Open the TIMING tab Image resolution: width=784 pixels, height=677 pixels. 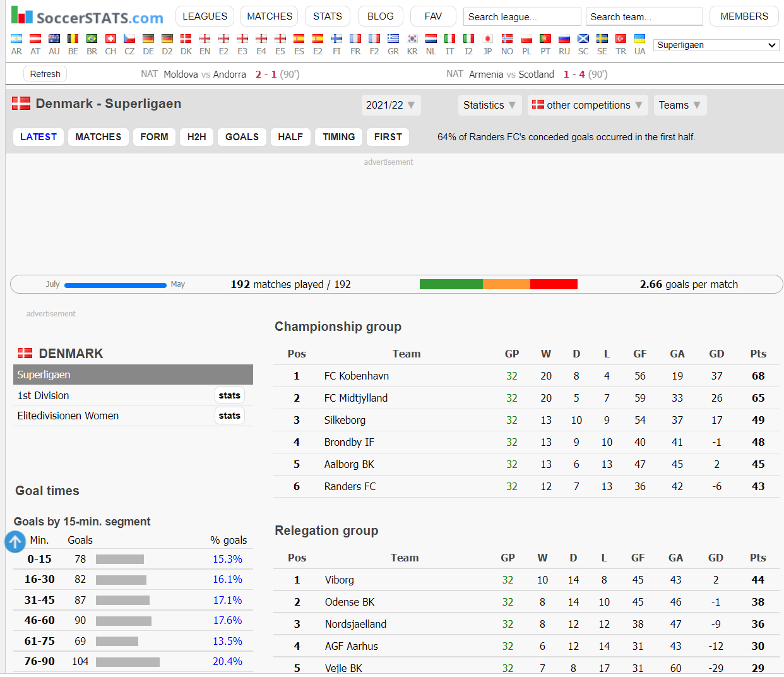point(339,137)
